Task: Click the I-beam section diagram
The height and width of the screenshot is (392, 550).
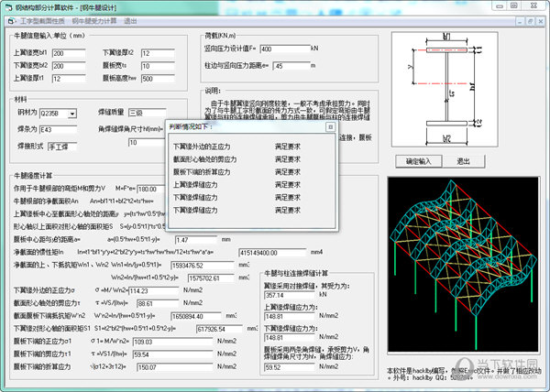Action: pyautogui.click(x=445, y=90)
